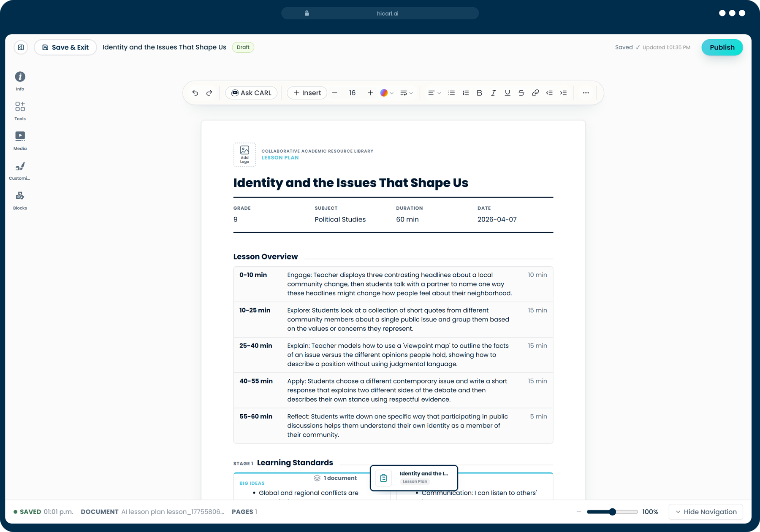Click the 5 min duration in Reflect row

click(538, 416)
